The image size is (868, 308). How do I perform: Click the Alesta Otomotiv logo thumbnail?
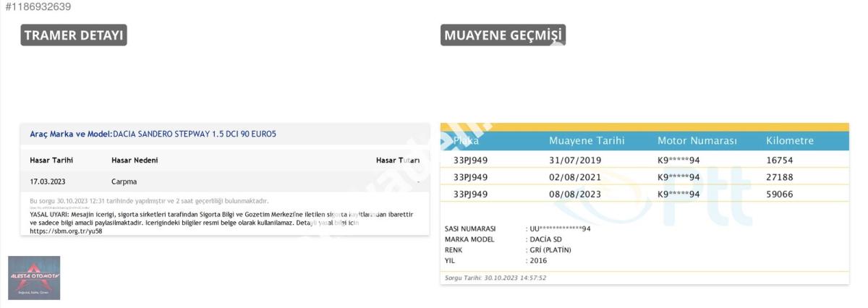34,278
